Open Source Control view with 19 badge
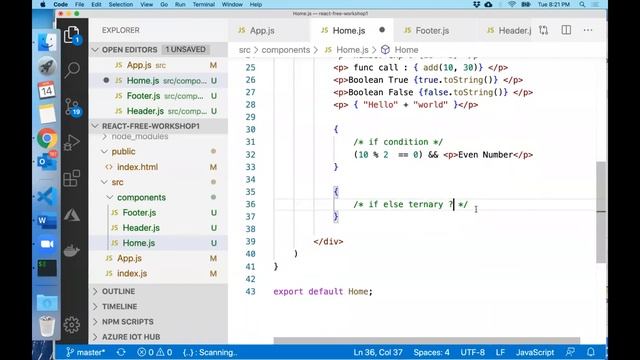Screen dimensions: 640x360 coord(73,107)
